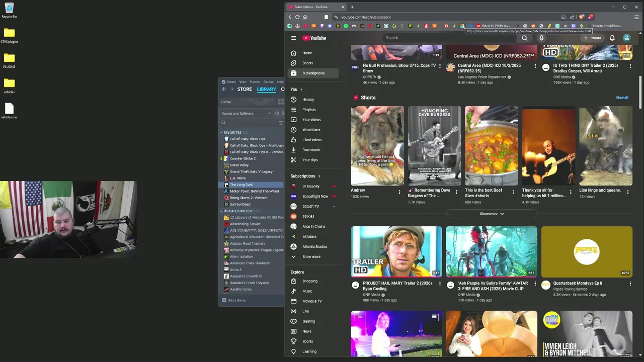Viewport: 644px width, 362px height.
Task: Start voice search with the microphone icon
Action: (541, 38)
